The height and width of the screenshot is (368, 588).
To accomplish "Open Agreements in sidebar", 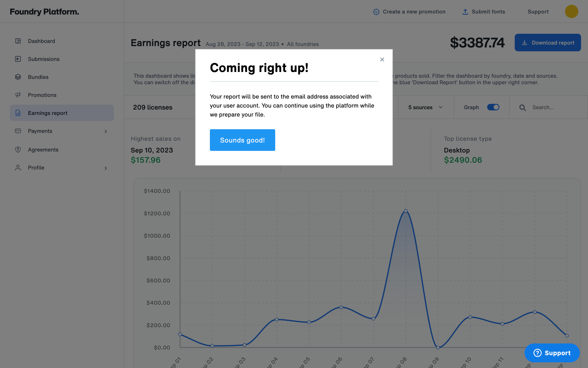I will coord(62,149).
